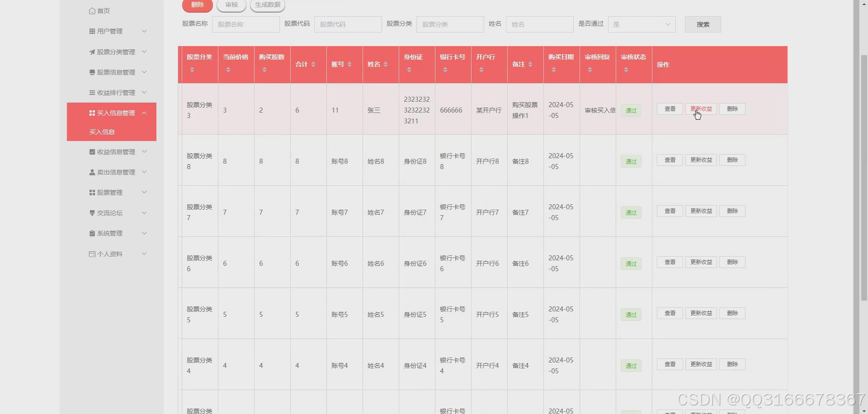Click the 交流论坛 sidebar icon
Screen dimensions: 868x414
92,213
